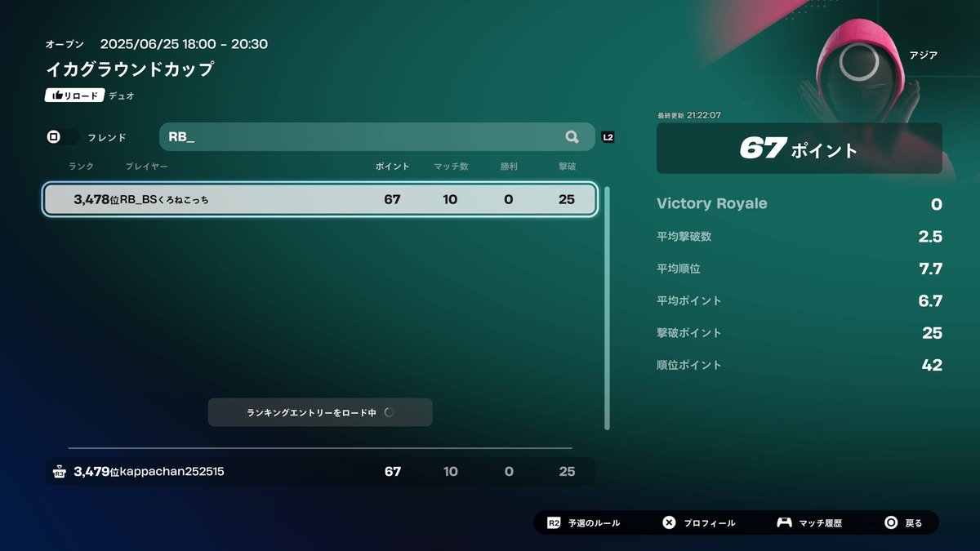The image size is (980, 551).
Task: Click the event date 2025/06/25 18:00 - 20:30
Action: (184, 44)
